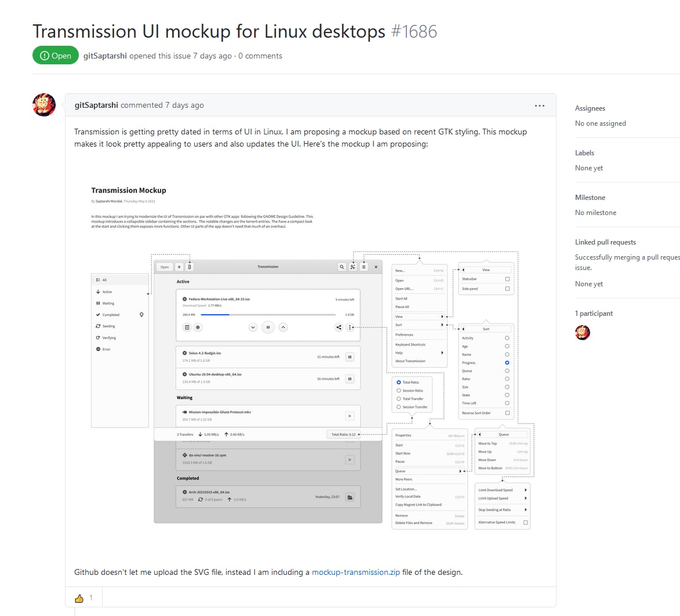Choose Preferences from the main menu
Viewport: 680px width, 616px height.
419,335
